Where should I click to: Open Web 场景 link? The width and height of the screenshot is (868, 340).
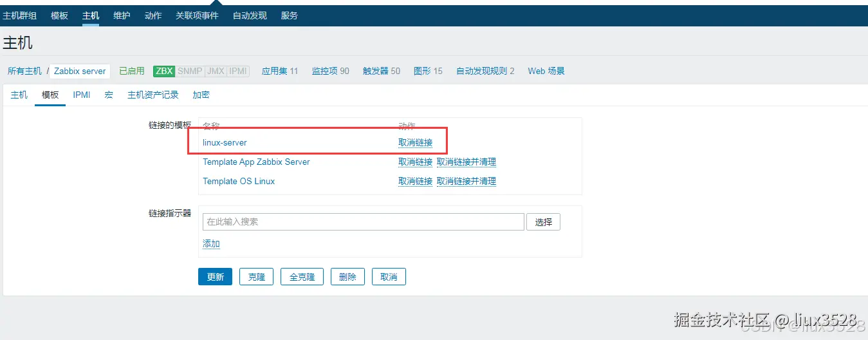pyautogui.click(x=546, y=71)
